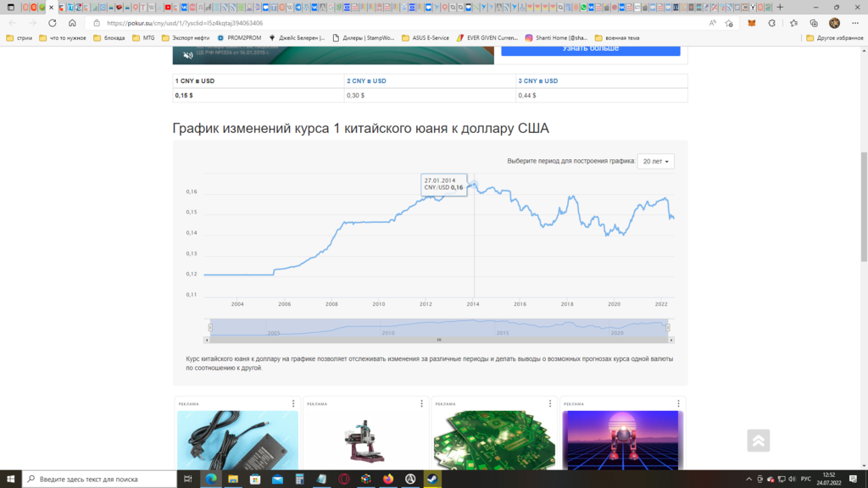Open the Steam icon in the taskbar
The width and height of the screenshot is (868, 488).
coord(432,479)
